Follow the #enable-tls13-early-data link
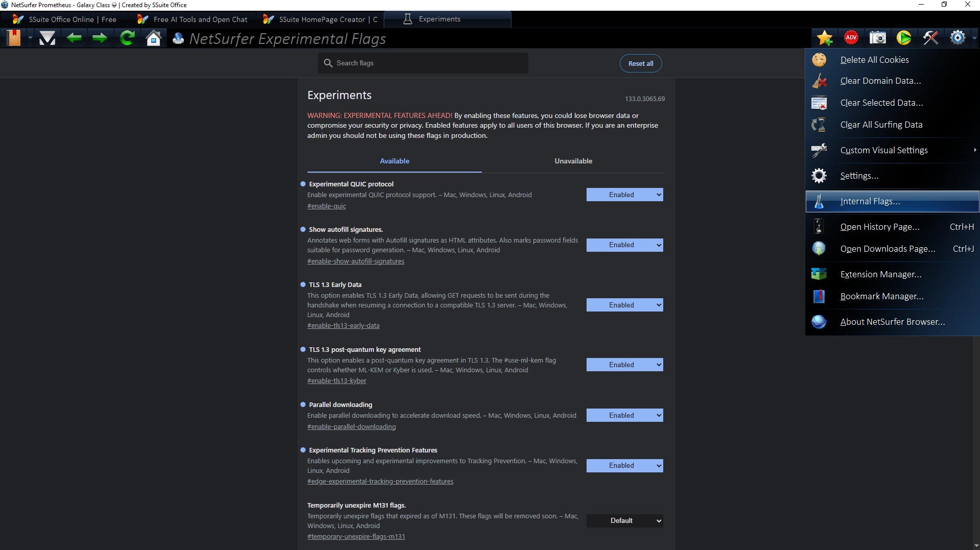 343,325
